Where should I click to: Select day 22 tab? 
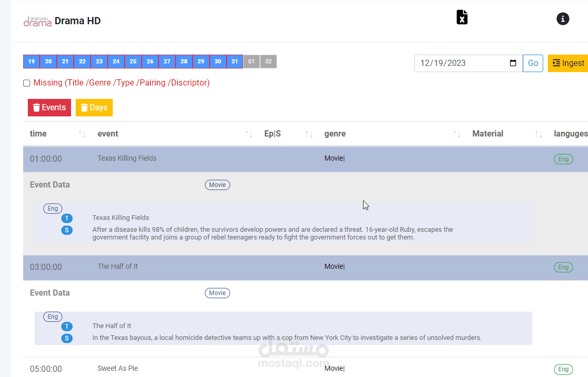[82, 61]
